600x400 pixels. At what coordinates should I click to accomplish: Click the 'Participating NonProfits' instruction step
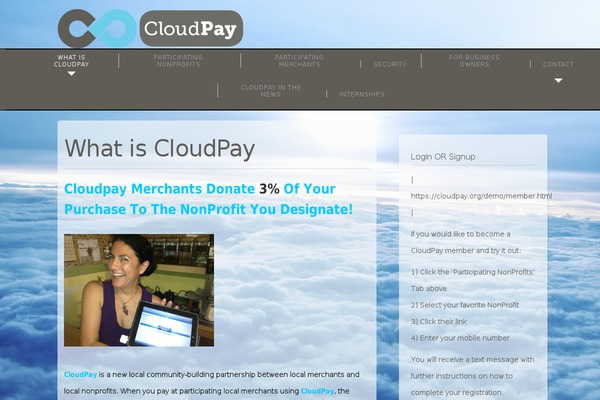[473, 280]
